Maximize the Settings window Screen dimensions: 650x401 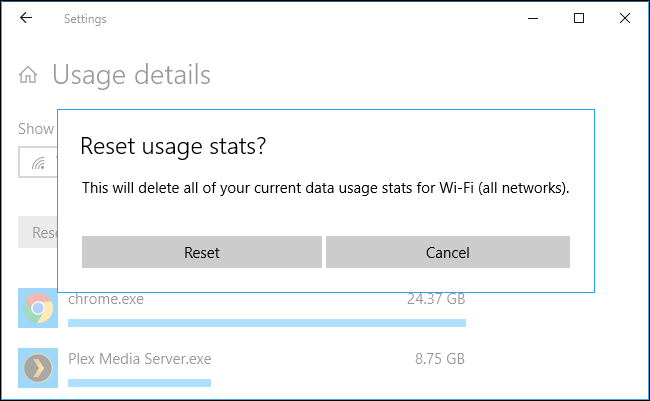(579, 19)
